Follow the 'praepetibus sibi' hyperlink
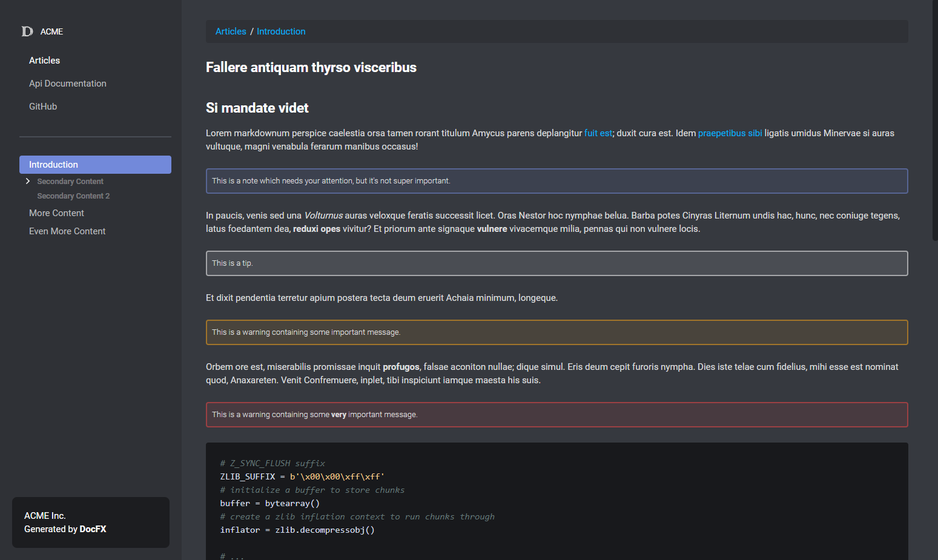 pyautogui.click(x=730, y=133)
